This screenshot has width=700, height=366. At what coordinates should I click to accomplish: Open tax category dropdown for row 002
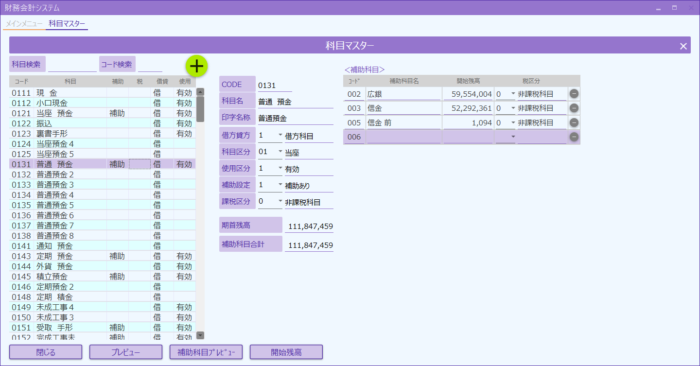tap(513, 94)
